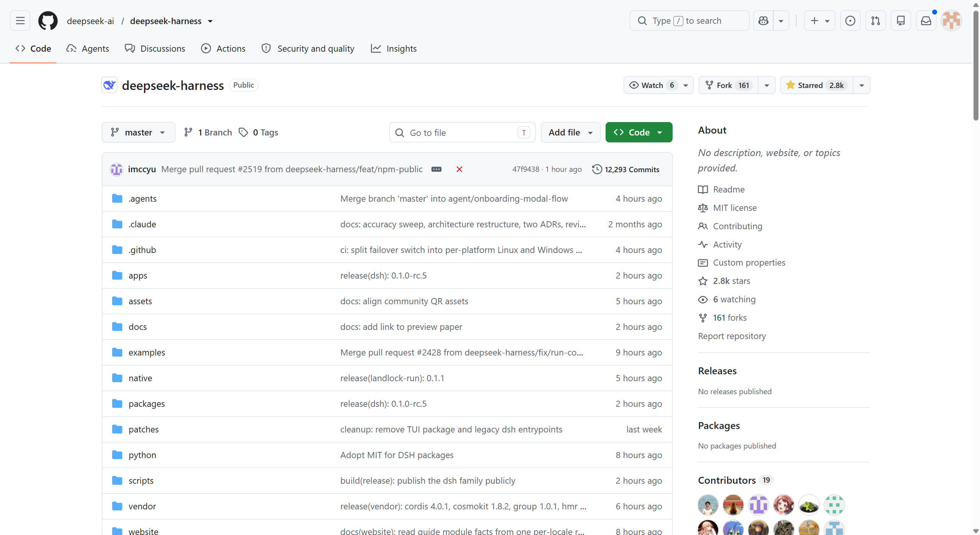This screenshot has height=535, width=980.
Task: Open the Releases heading link
Action: (x=717, y=371)
